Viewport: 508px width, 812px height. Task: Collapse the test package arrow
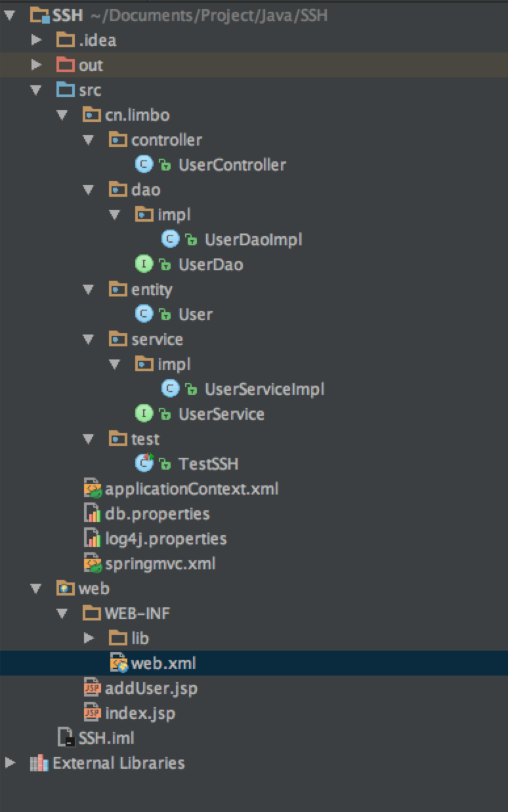[89, 439]
